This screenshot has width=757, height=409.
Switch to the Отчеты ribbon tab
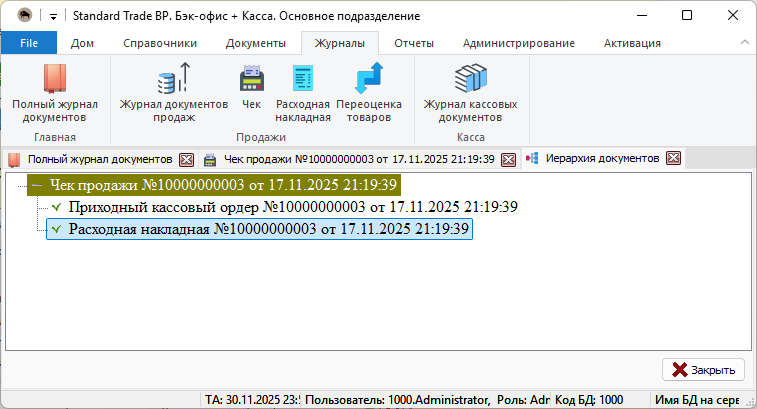tap(414, 43)
